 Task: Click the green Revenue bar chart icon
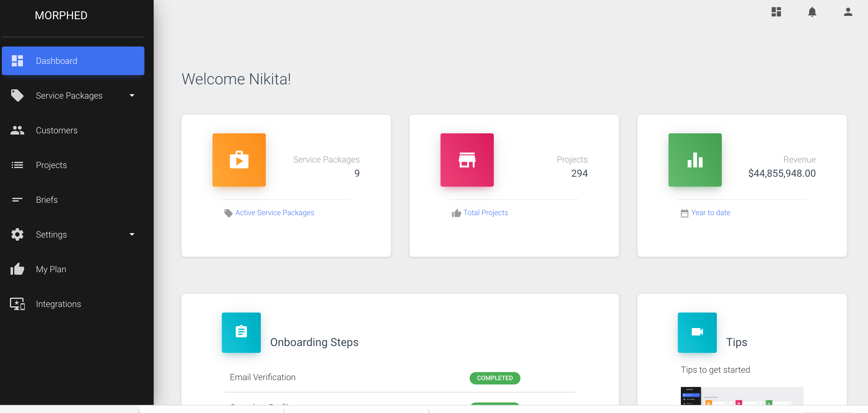(x=695, y=160)
